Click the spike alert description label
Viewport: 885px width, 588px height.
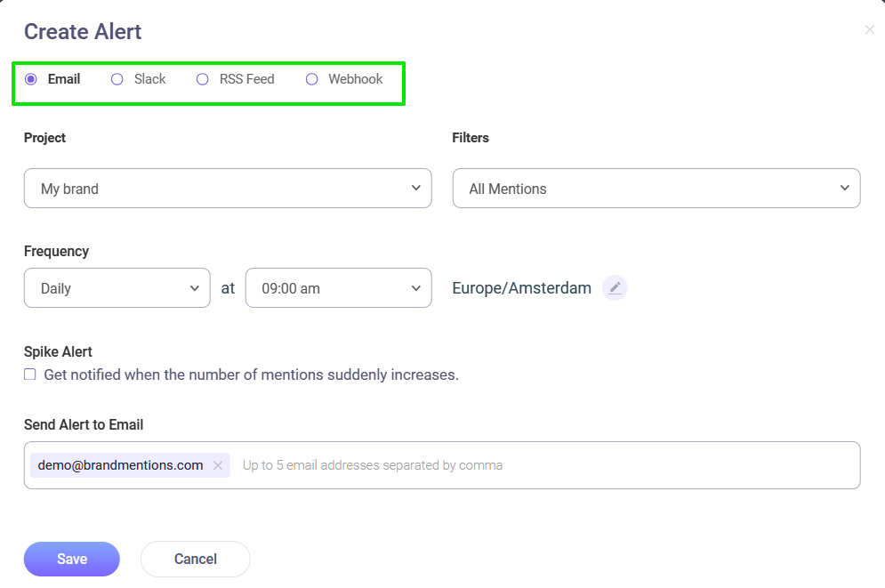251,375
